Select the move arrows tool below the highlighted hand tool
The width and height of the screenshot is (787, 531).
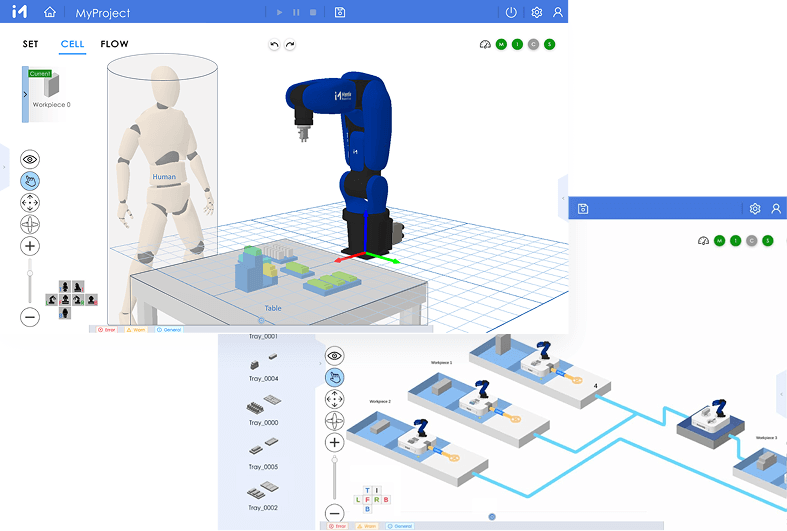30,202
